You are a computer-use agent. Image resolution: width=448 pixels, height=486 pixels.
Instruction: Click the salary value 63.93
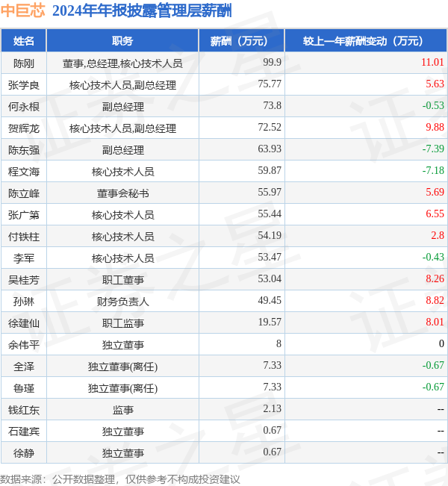(x=270, y=149)
